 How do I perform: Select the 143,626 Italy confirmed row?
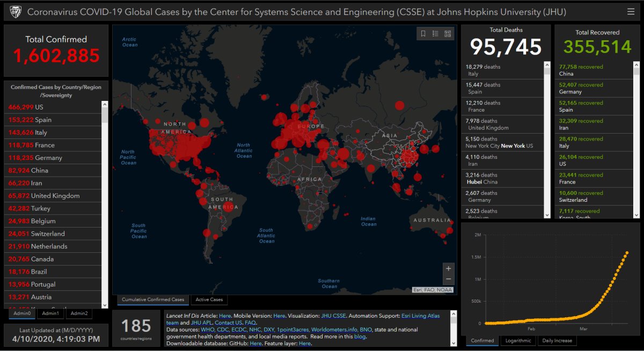[53, 133]
